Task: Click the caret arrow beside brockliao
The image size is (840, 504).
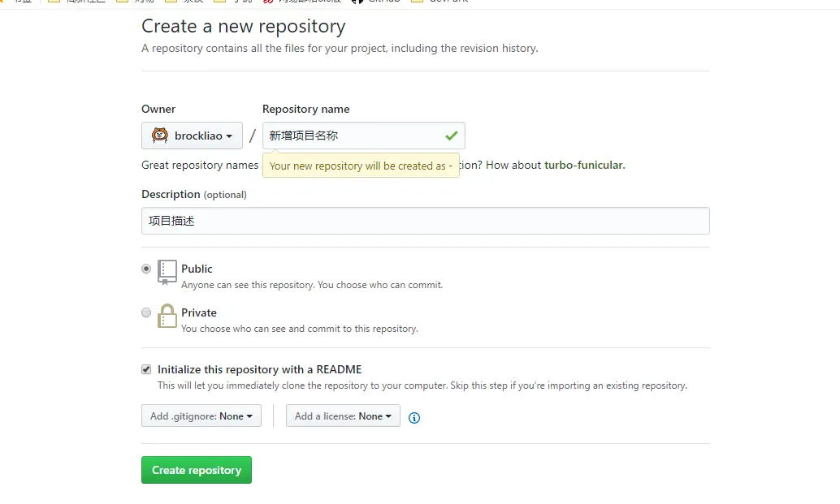Action: pos(229,136)
